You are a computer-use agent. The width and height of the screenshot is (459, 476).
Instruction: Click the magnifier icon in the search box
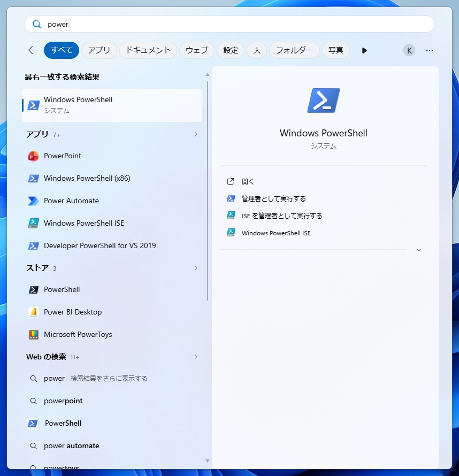(x=37, y=24)
